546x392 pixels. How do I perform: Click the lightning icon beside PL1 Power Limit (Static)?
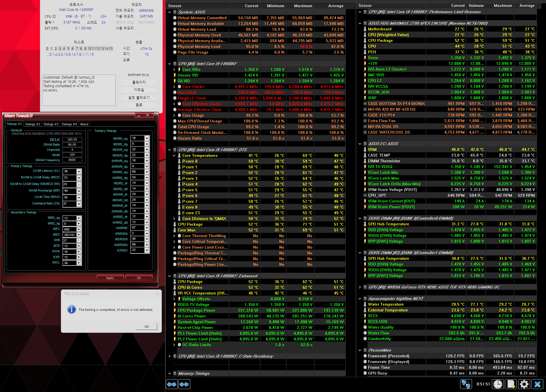[x=175, y=333]
